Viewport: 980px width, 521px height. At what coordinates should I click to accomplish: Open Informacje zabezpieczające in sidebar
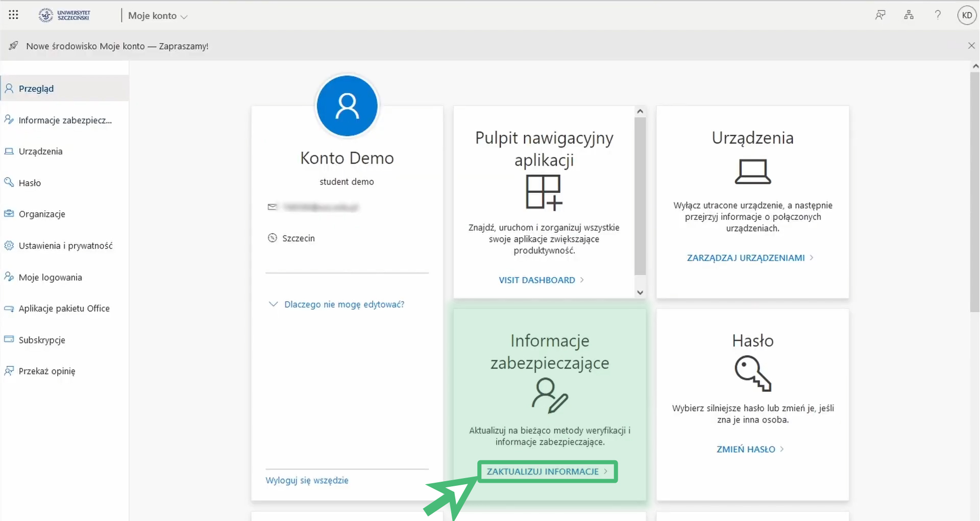click(65, 120)
